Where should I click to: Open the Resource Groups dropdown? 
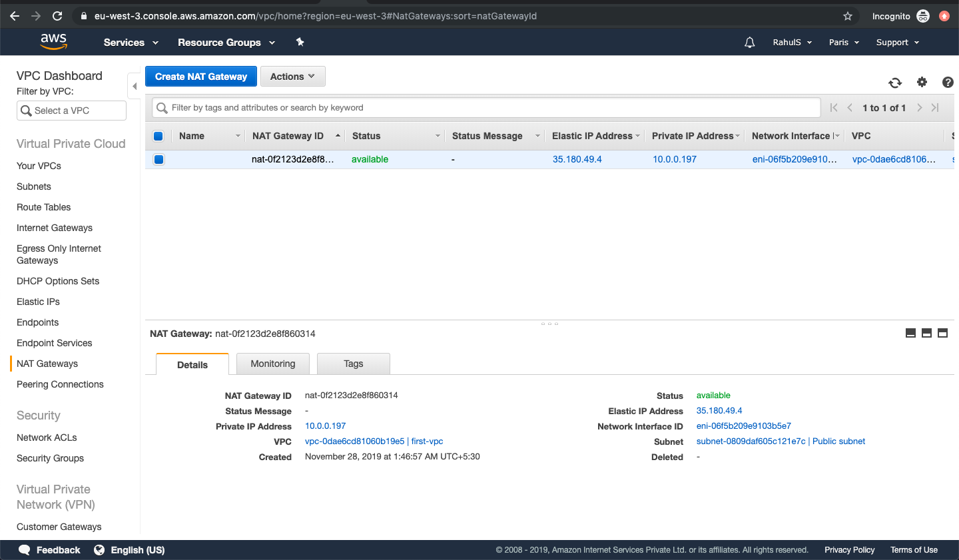point(226,42)
